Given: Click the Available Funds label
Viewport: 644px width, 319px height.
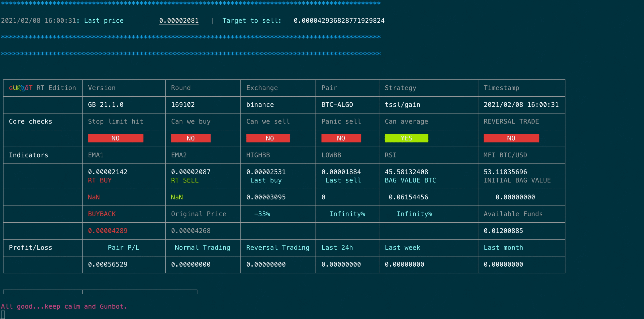Looking at the screenshot, I should tap(513, 214).
